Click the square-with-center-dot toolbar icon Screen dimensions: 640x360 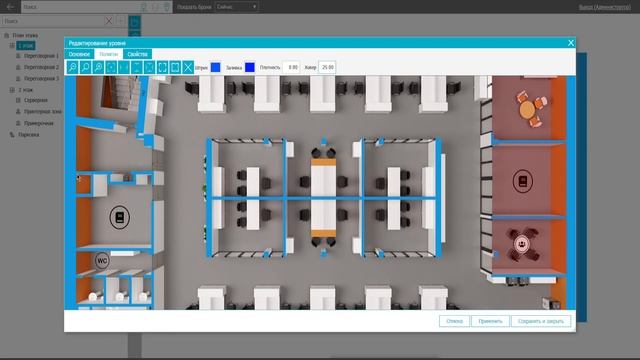pos(111,67)
